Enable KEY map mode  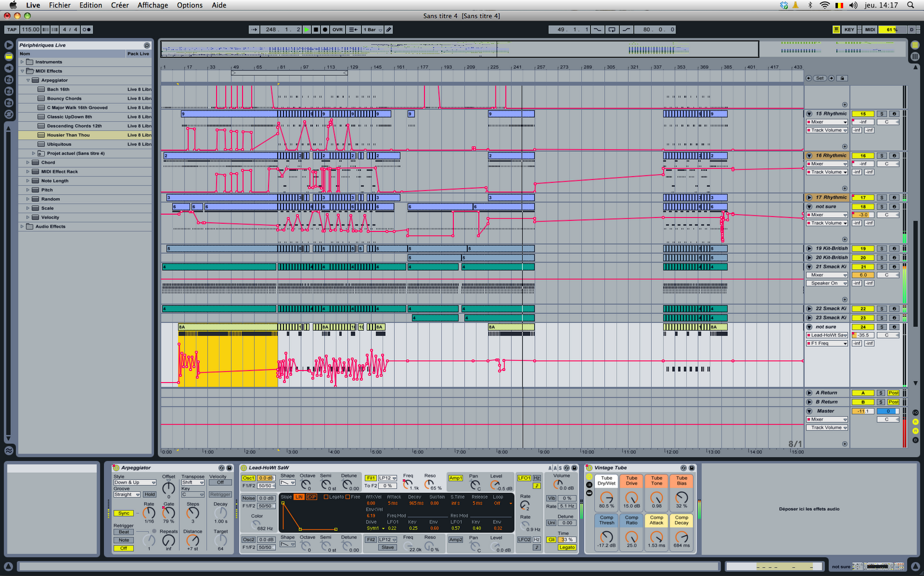(x=849, y=29)
